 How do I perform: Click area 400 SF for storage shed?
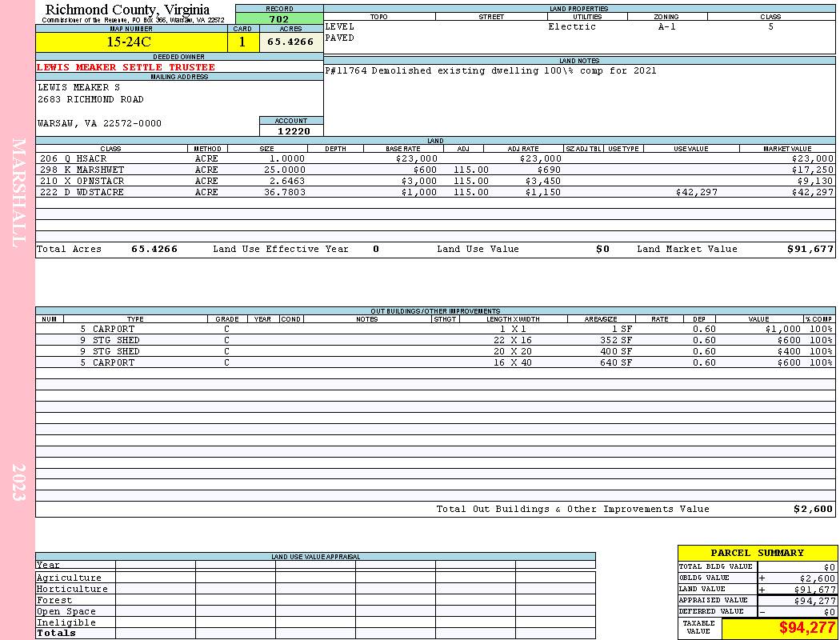pyautogui.click(x=616, y=352)
